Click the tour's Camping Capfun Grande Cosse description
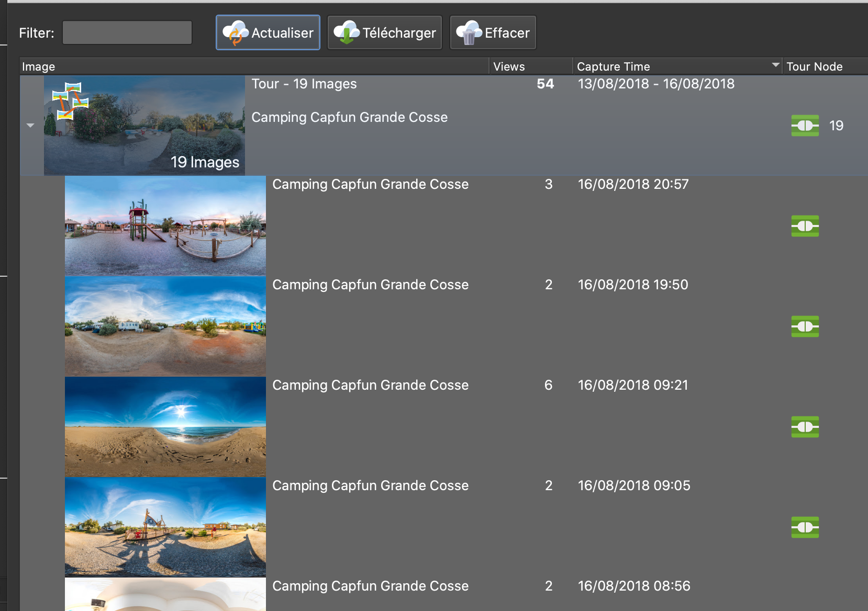Image resolution: width=868 pixels, height=611 pixels. pyautogui.click(x=350, y=117)
